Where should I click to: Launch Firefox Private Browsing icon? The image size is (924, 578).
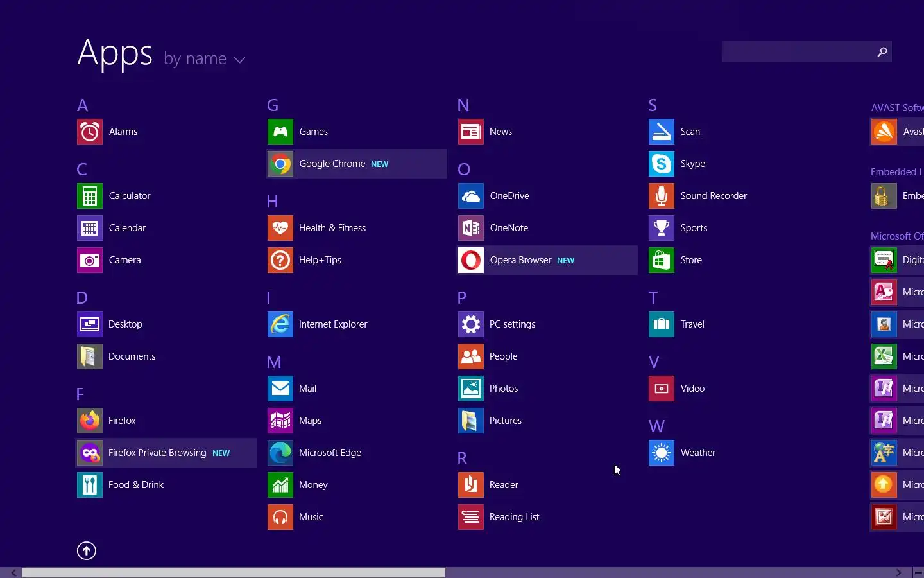tap(90, 453)
